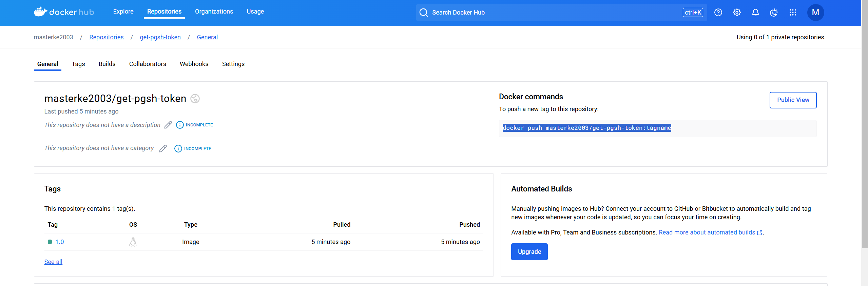Open the settings gear icon

[737, 13]
